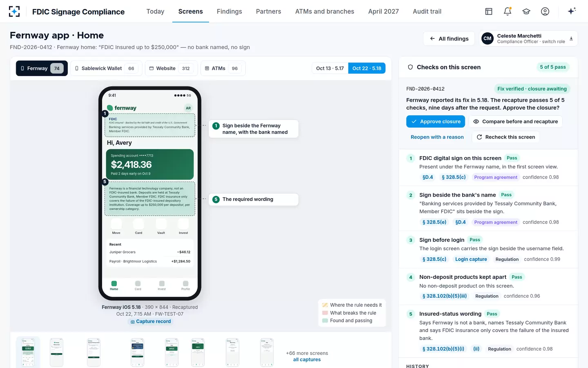Click the Found and passing legend swatch
This screenshot has width=588, height=368.
(325, 321)
